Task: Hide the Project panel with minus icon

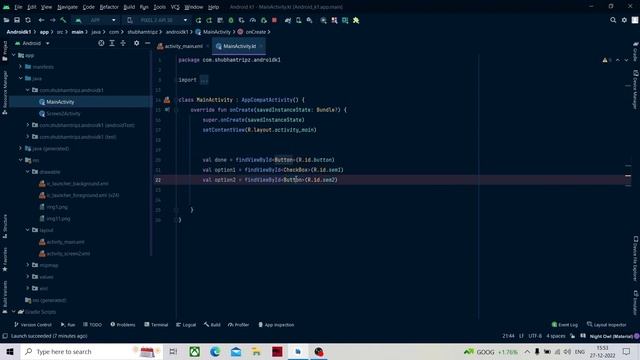Action: (x=147, y=43)
